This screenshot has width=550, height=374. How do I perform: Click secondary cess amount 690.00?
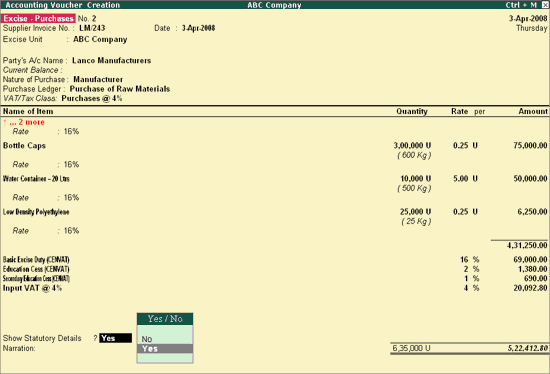[535, 279]
